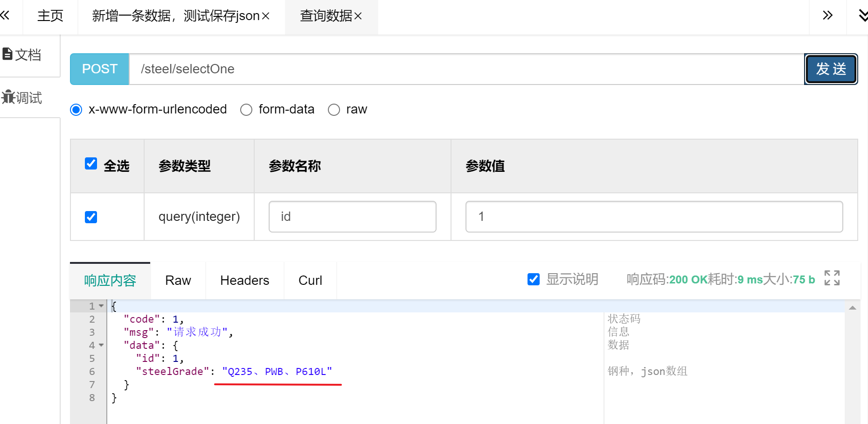
Task: Close the 查询数据 tab
Action: coord(358,15)
